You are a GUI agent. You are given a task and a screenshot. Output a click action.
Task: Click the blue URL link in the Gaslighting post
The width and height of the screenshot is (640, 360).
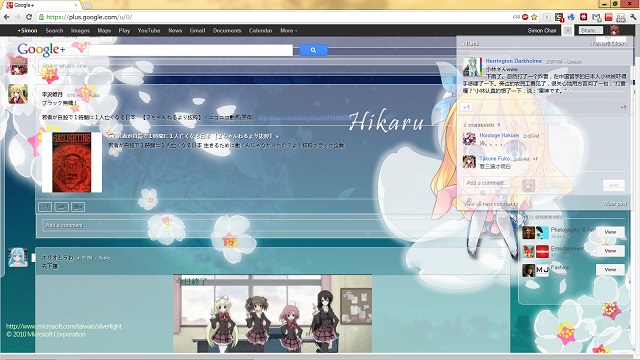[x=304, y=118]
